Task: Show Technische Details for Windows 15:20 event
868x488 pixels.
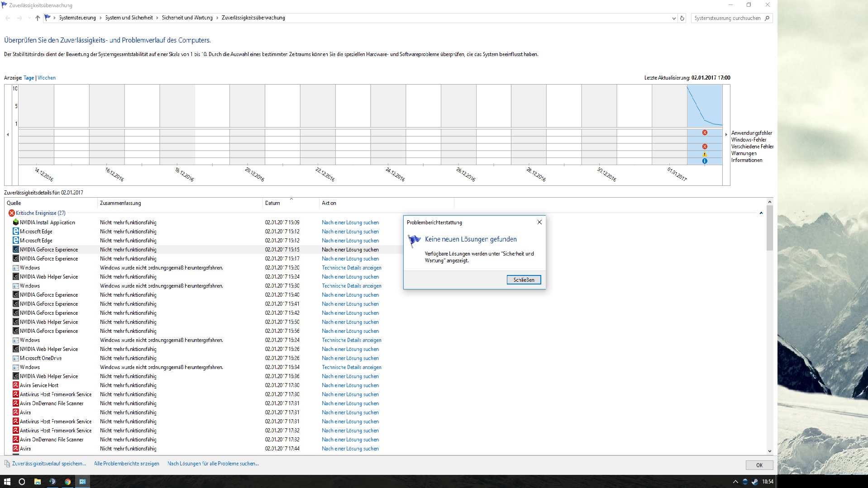Action: [x=352, y=268]
